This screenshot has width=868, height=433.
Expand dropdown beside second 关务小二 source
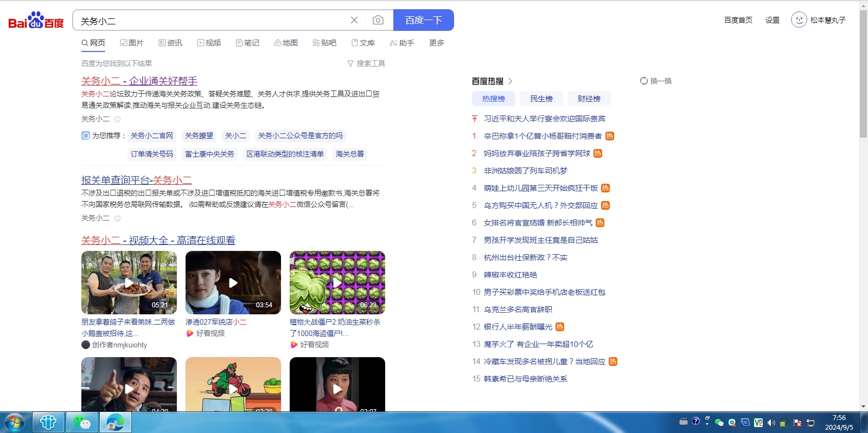point(117,218)
